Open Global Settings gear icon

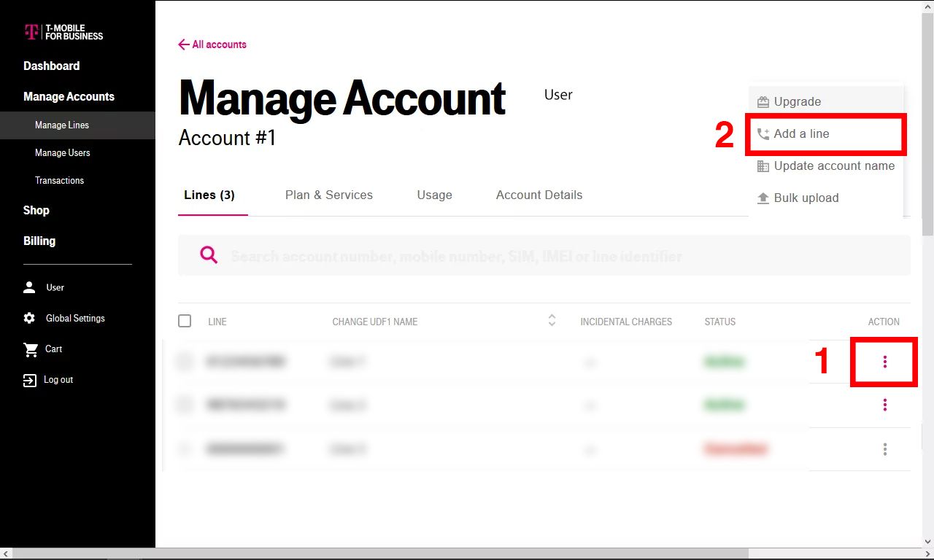pos(29,319)
